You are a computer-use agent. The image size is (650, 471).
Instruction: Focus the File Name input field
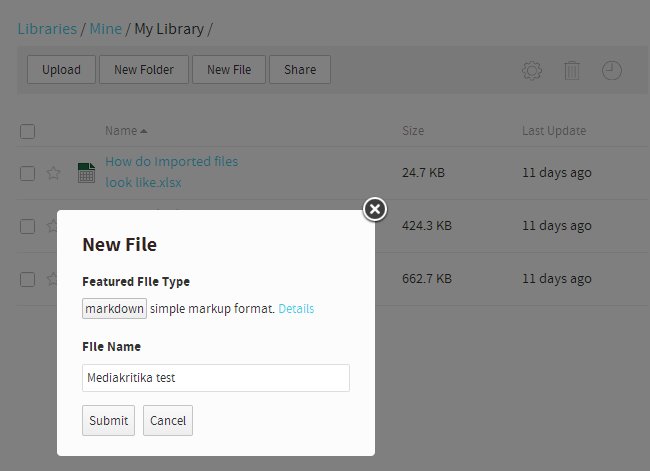[x=216, y=378]
